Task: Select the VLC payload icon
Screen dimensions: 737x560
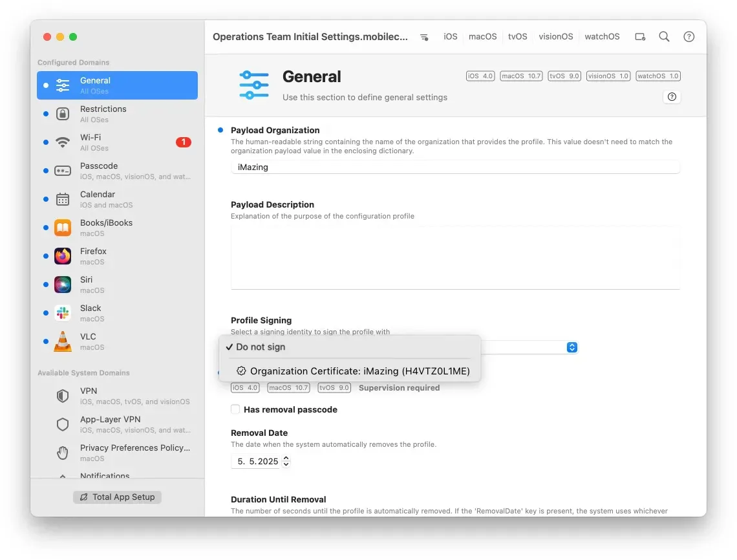Action: pos(63,341)
